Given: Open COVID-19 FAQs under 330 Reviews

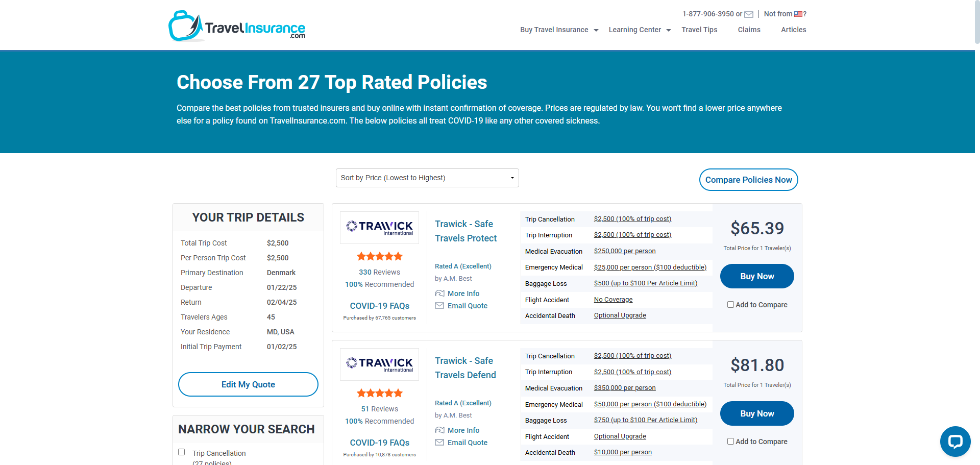Looking at the screenshot, I should tap(379, 306).
